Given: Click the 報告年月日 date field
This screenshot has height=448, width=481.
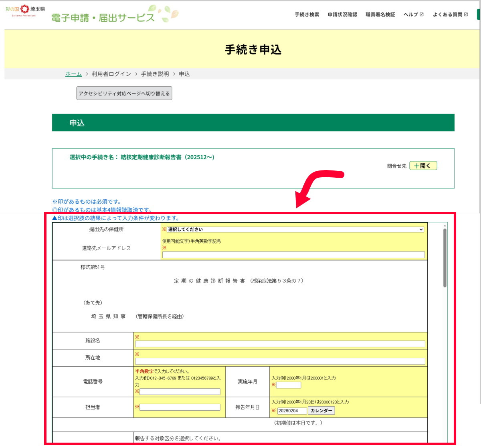Looking at the screenshot, I should 292,411.
